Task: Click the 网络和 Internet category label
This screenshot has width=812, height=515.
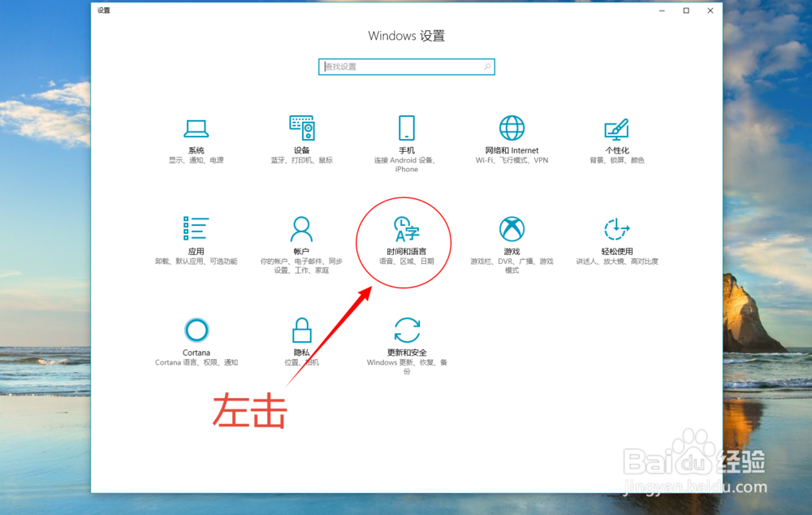Action: (512, 150)
